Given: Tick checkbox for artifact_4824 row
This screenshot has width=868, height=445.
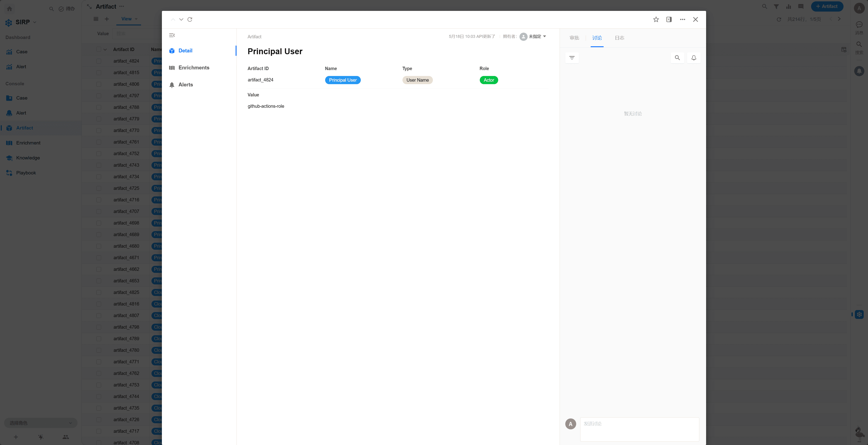Looking at the screenshot, I should 99,61.
